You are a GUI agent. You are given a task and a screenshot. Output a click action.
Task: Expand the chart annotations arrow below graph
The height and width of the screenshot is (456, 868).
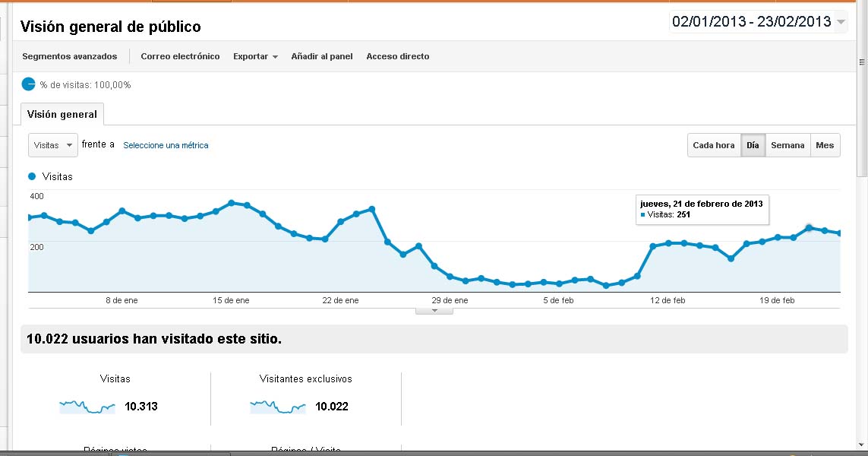point(434,310)
